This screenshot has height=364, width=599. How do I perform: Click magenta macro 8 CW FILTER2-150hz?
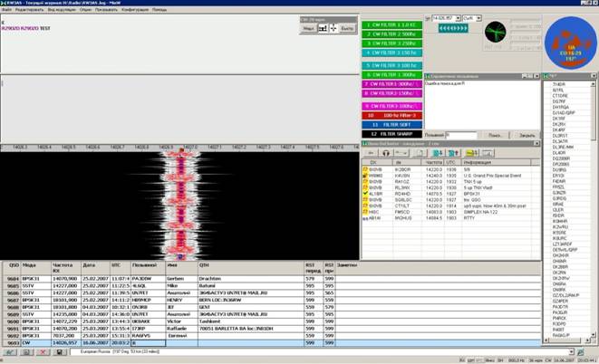click(x=392, y=93)
